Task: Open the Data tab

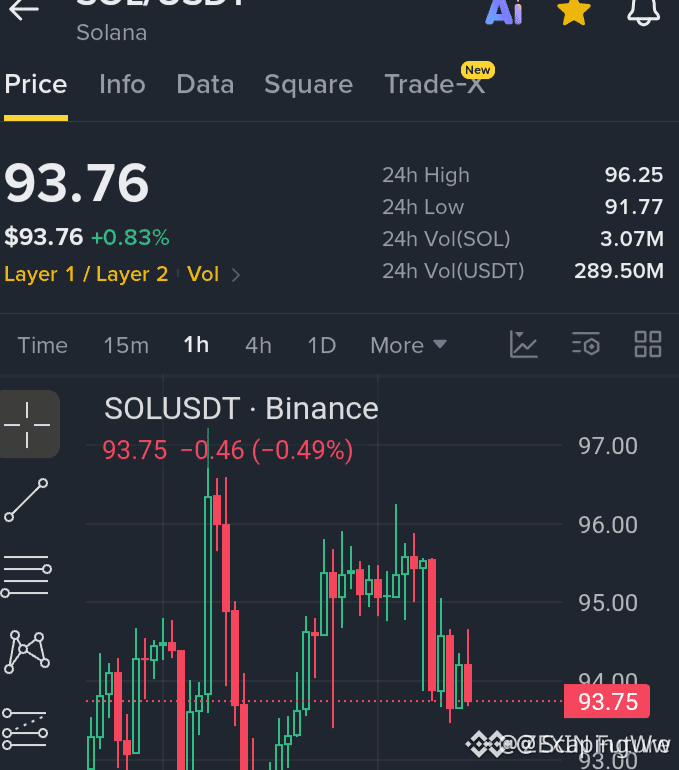Action: (205, 84)
